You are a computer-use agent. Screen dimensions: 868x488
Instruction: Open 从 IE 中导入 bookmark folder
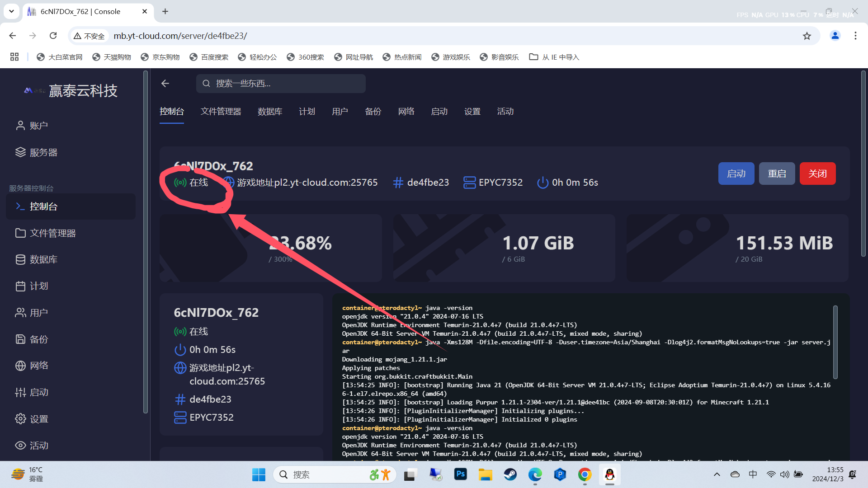[554, 57]
